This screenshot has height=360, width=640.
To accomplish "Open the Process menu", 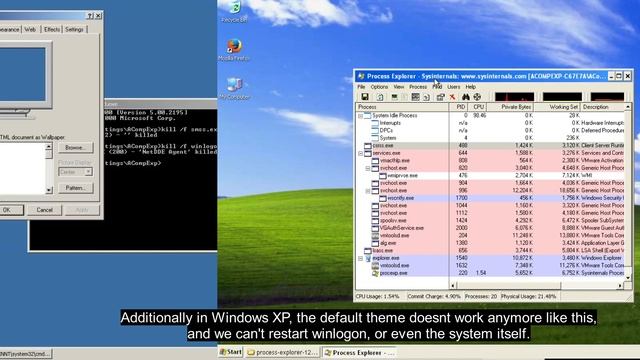I will pyautogui.click(x=418, y=87).
